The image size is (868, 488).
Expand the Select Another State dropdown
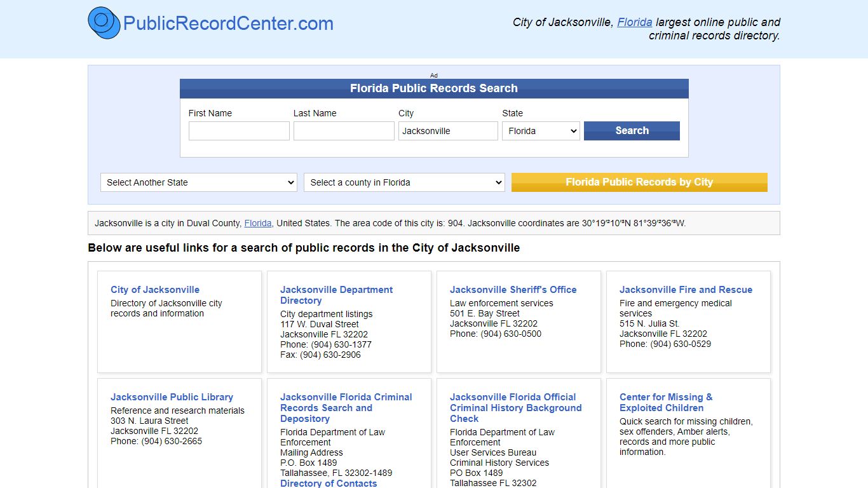click(199, 182)
